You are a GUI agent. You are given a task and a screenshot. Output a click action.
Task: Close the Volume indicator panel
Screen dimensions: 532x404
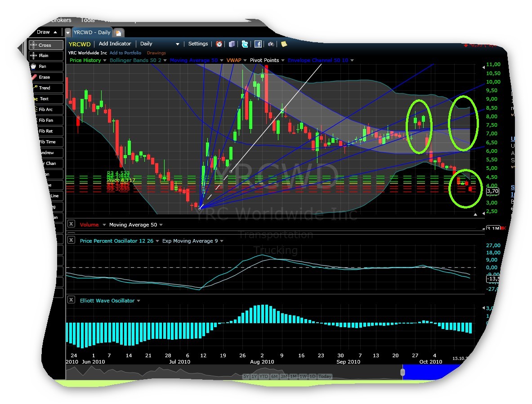pyautogui.click(x=71, y=224)
